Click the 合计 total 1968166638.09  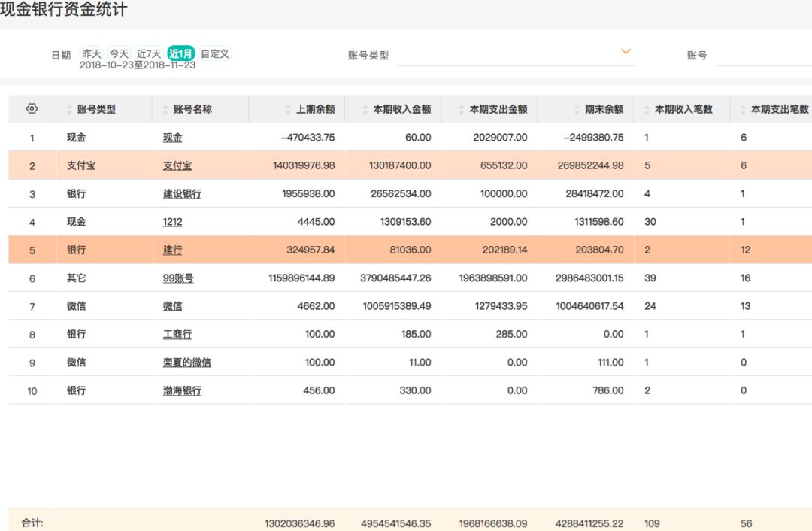(x=493, y=523)
